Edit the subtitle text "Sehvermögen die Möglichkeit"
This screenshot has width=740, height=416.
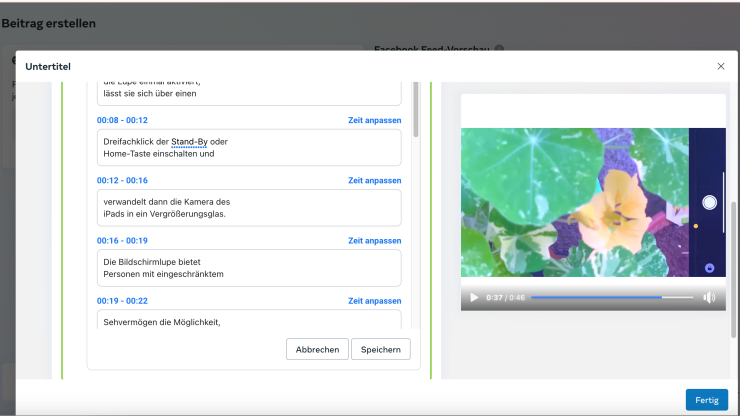[x=249, y=320]
